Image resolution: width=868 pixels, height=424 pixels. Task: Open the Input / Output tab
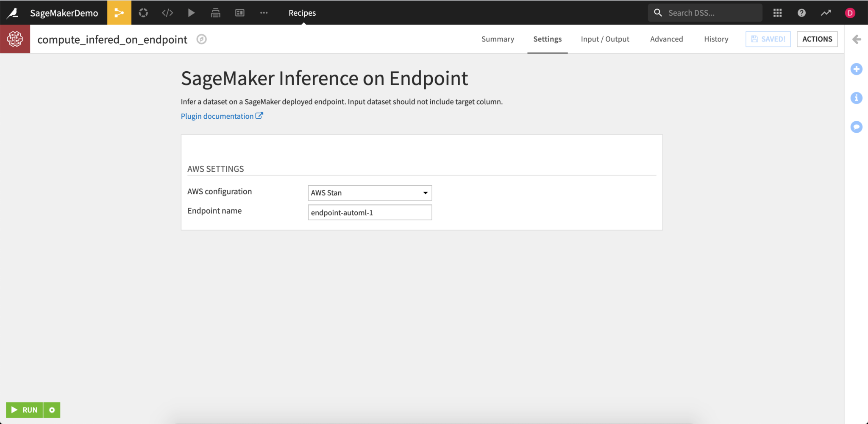pos(605,39)
